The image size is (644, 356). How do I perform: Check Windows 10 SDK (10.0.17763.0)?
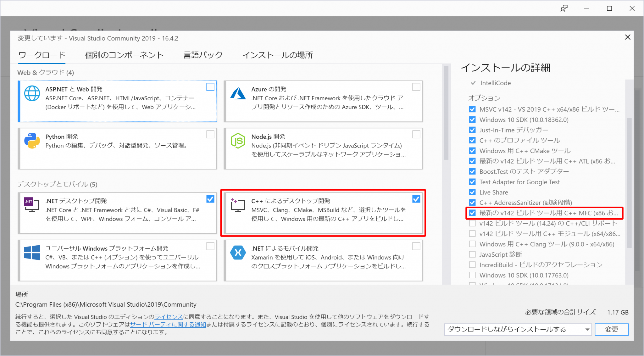[x=472, y=275]
